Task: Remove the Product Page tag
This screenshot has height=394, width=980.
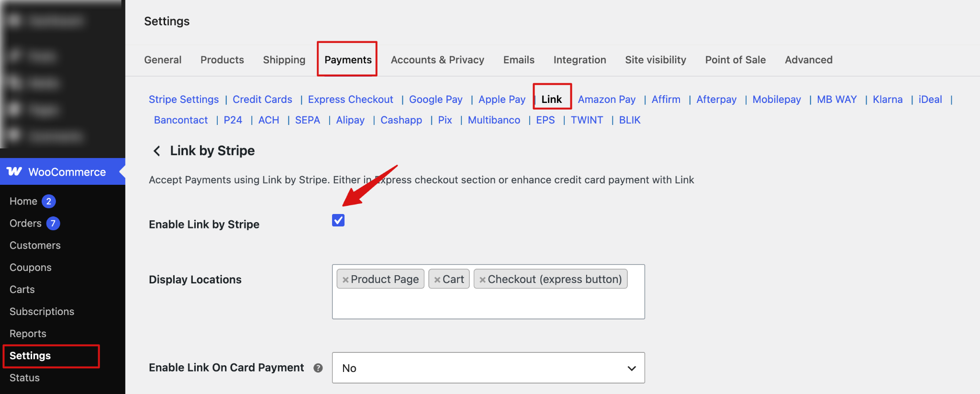Action: (x=345, y=280)
